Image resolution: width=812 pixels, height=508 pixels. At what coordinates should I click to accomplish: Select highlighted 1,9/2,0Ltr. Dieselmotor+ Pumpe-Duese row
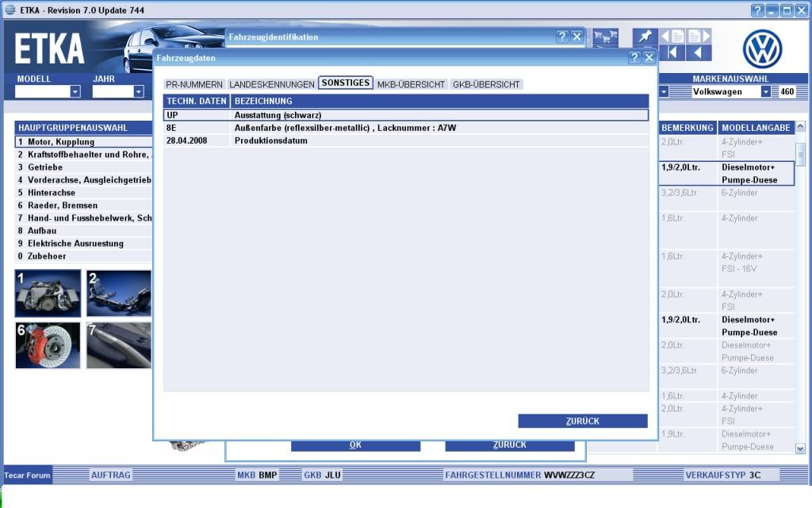[x=726, y=174]
